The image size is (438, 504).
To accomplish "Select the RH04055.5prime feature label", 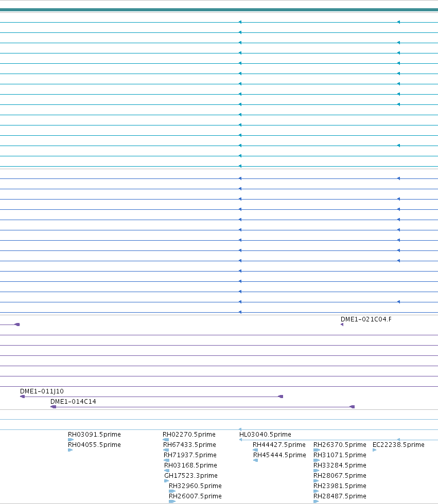I will point(94,444).
